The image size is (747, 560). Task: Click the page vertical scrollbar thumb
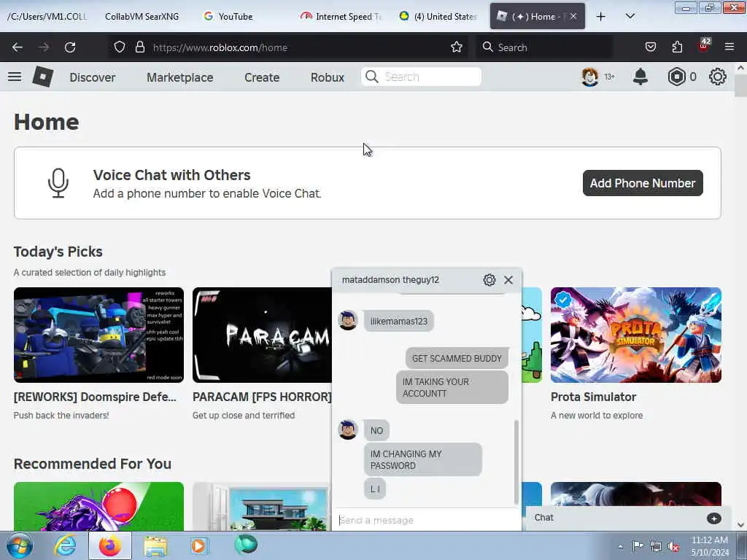pyautogui.click(x=740, y=86)
